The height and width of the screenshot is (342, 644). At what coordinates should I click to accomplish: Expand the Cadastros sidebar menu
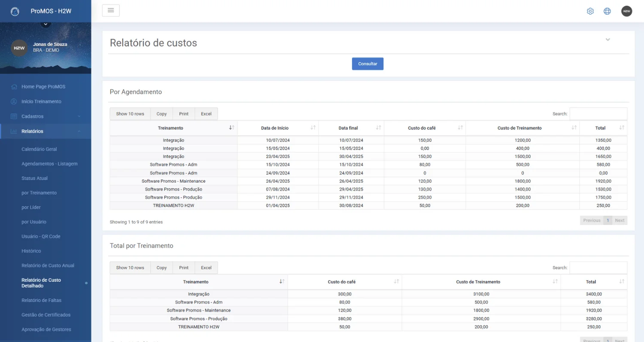point(46,116)
